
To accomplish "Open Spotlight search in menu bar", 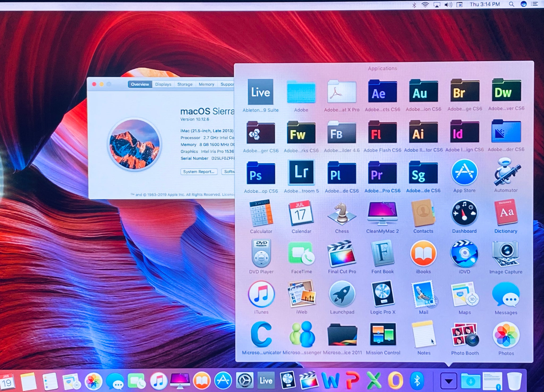I will (511, 4).
